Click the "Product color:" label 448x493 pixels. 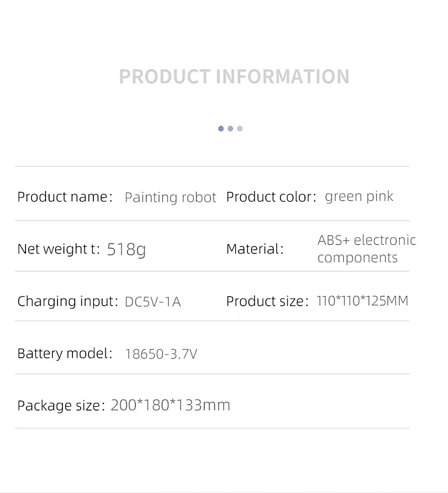(271, 197)
